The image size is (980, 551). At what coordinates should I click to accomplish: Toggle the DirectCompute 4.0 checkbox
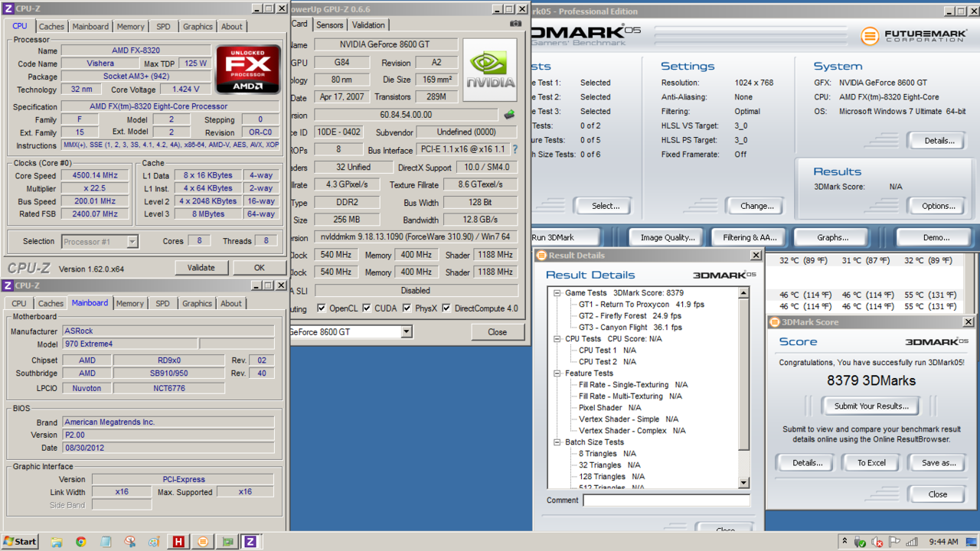coord(446,308)
